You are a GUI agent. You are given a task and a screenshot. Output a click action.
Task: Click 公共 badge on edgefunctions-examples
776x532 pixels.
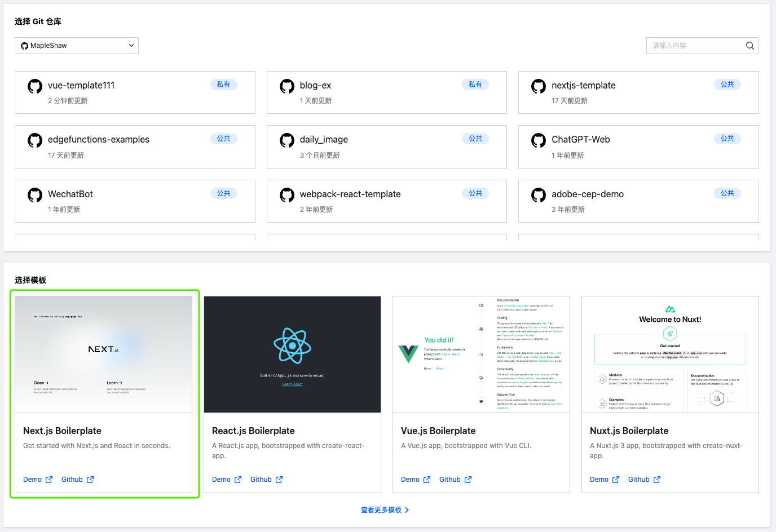tap(224, 139)
